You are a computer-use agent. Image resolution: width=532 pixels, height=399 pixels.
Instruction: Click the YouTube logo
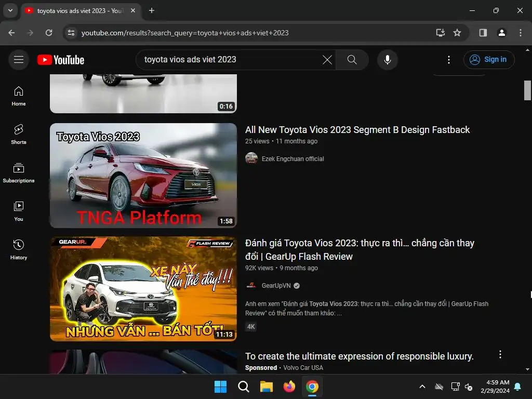click(61, 60)
